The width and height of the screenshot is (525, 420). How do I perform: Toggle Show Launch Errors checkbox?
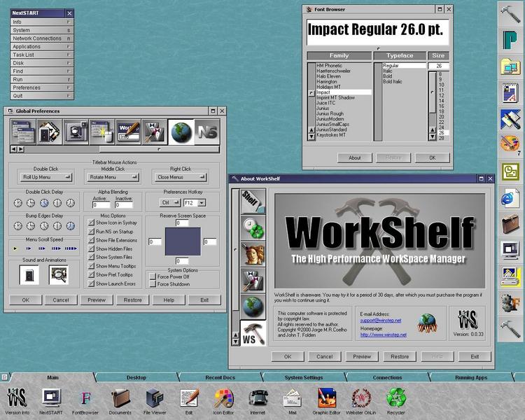(91, 283)
